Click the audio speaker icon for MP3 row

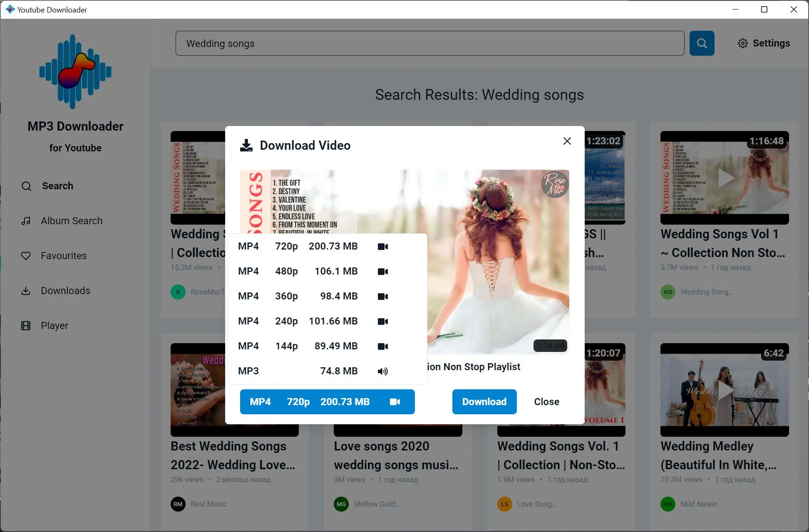[x=383, y=371]
